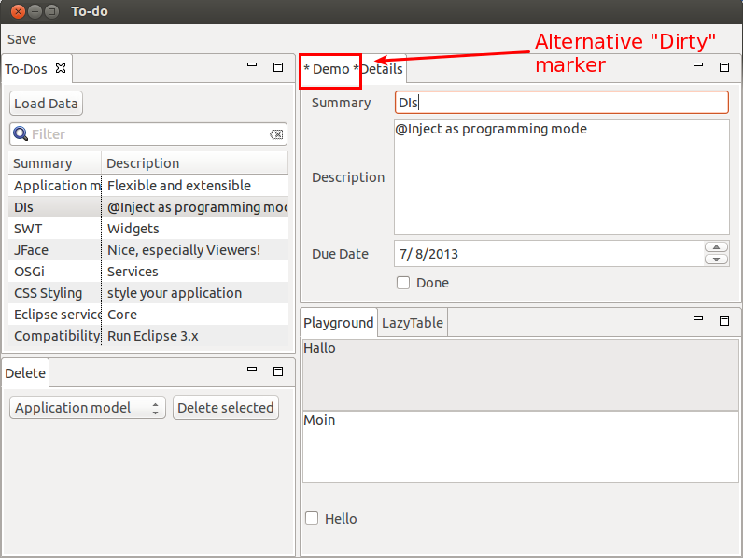Maximize the Playground panel
Image resolution: width=743 pixels, height=560 pixels.
724,321
